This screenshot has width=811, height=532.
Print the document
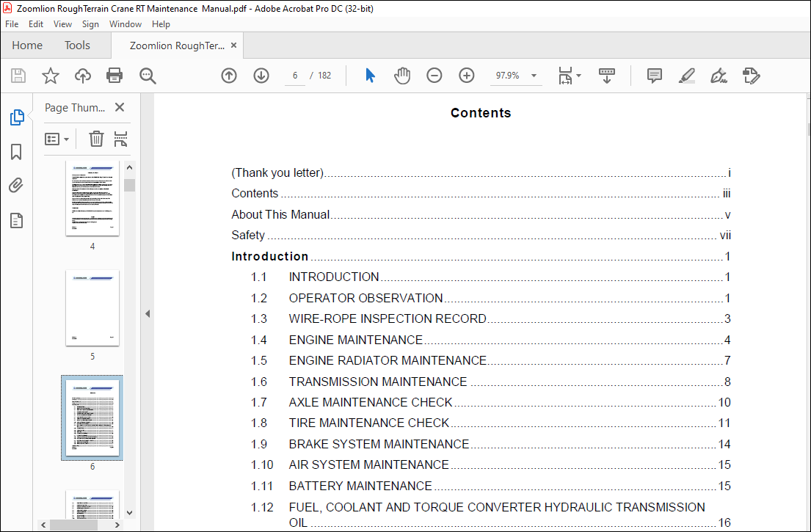coord(114,76)
